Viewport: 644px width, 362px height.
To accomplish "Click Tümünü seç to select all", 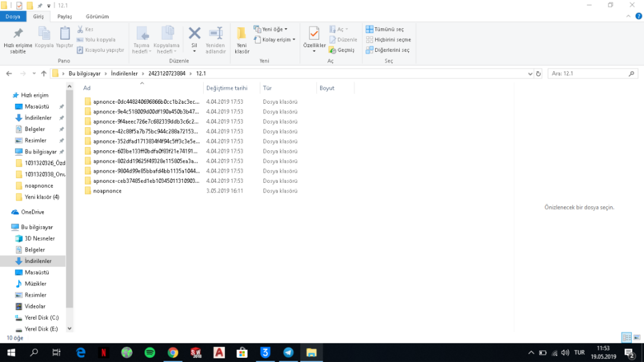I will coord(385,29).
